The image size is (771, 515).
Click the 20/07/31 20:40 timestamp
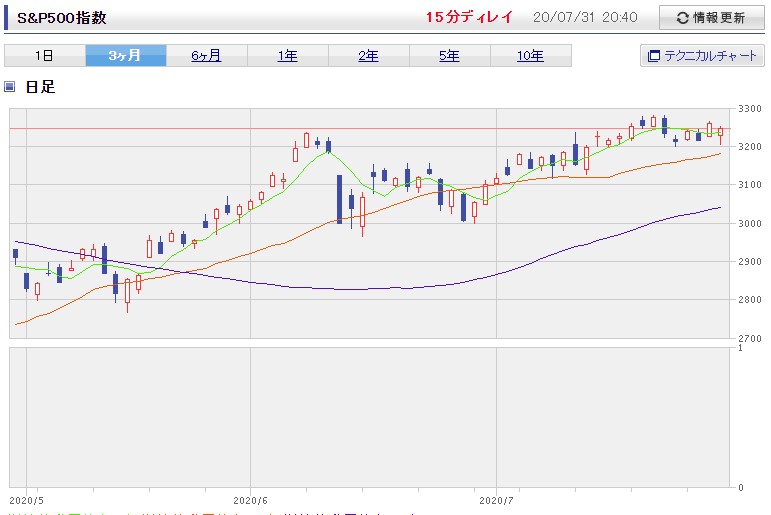585,17
